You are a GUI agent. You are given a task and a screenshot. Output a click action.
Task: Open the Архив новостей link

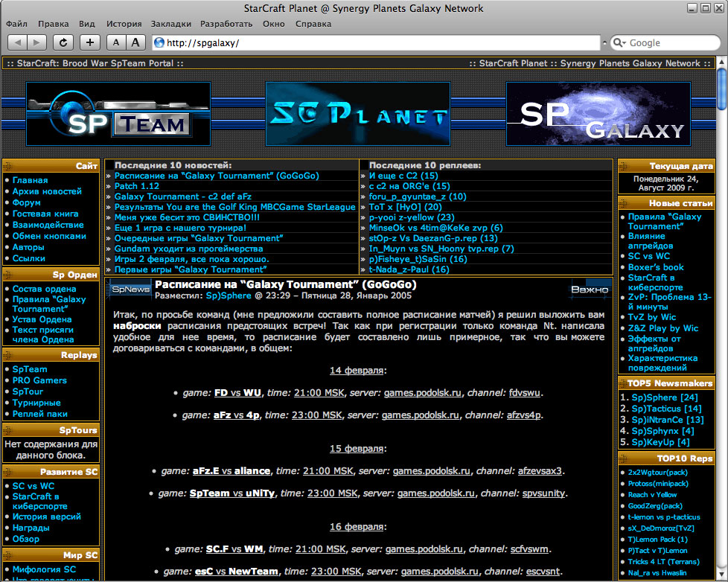pyautogui.click(x=47, y=191)
